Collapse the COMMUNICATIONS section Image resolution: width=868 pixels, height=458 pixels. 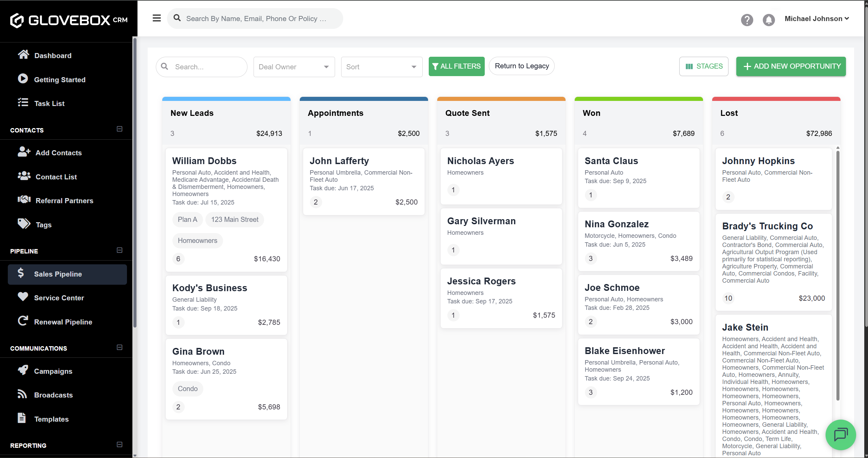[x=119, y=348]
